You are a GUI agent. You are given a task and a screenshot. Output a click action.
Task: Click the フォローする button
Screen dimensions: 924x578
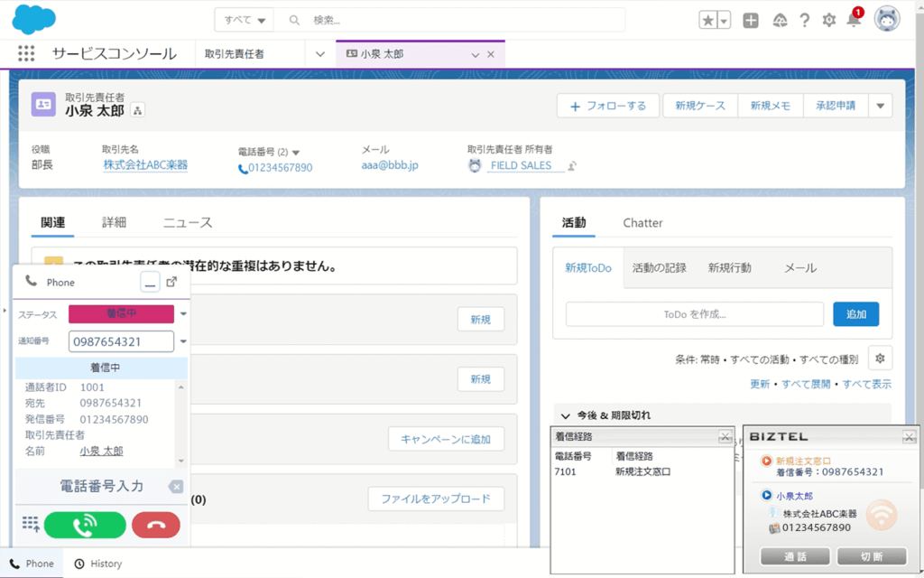(x=608, y=106)
